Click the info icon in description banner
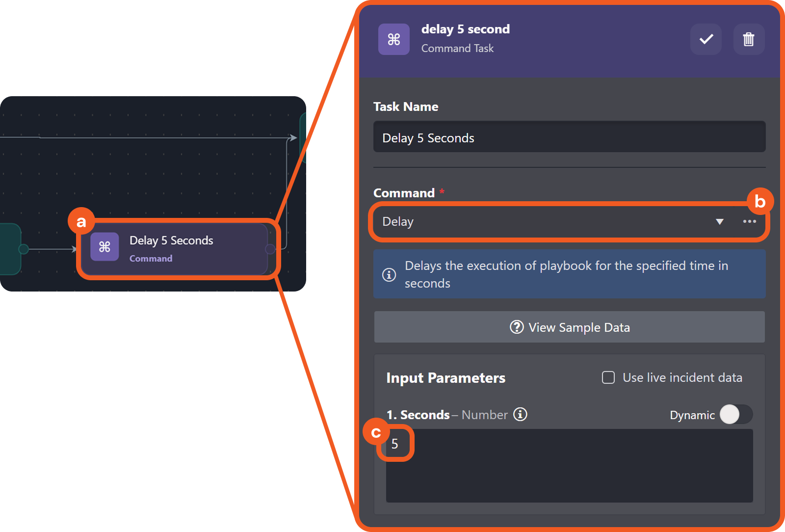Screen dimensions: 785x532 [x=389, y=274]
